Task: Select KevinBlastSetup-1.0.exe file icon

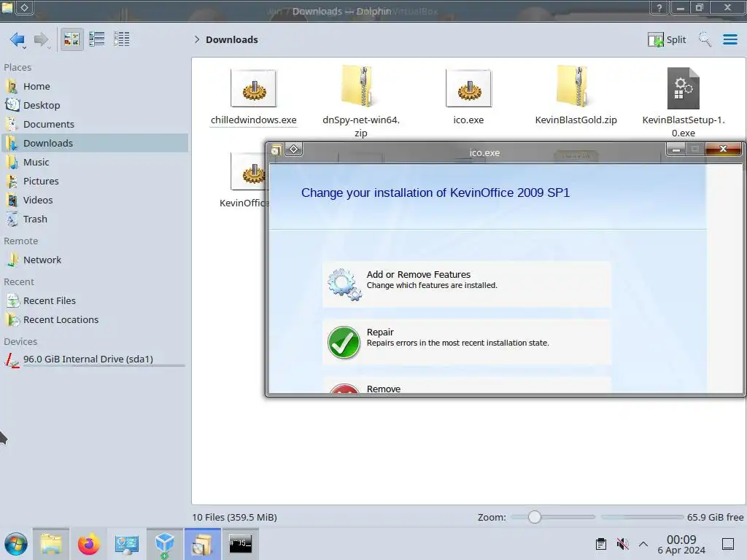Action: coord(683,88)
